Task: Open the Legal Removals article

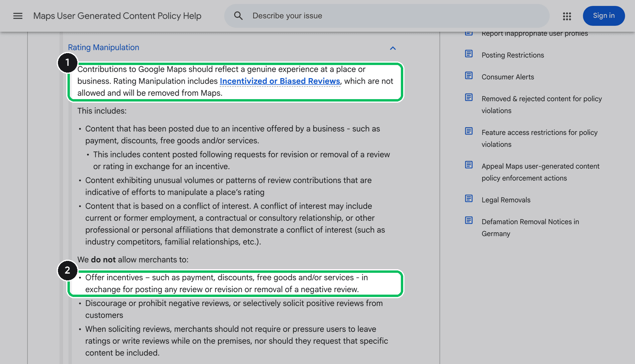Action: 506,200
